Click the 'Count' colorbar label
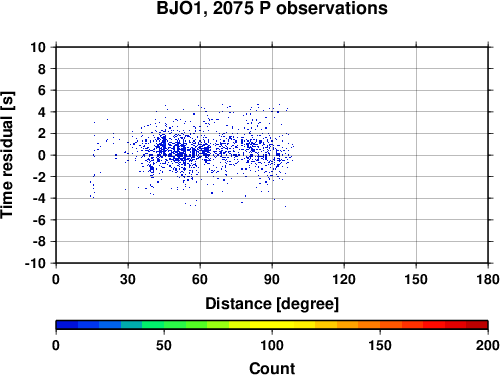Image resolution: width=500 pixels, height=375 pixels. pyautogui.click(x=272, y=368)
